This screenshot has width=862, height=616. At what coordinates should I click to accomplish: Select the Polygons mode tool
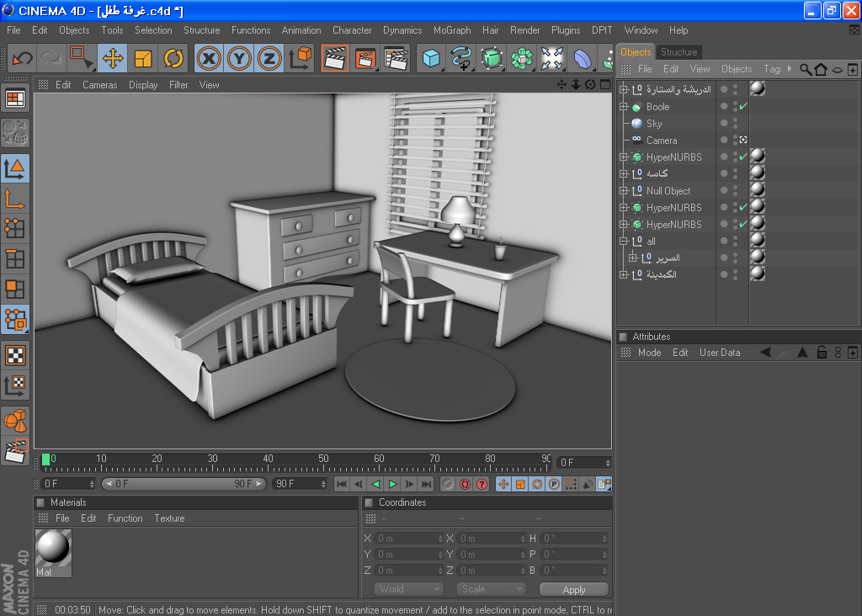pos(15,289)
